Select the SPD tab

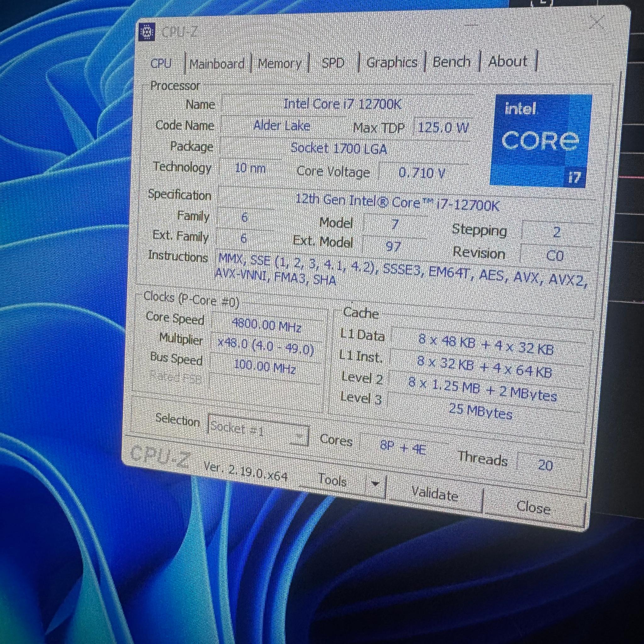(333, 63)
